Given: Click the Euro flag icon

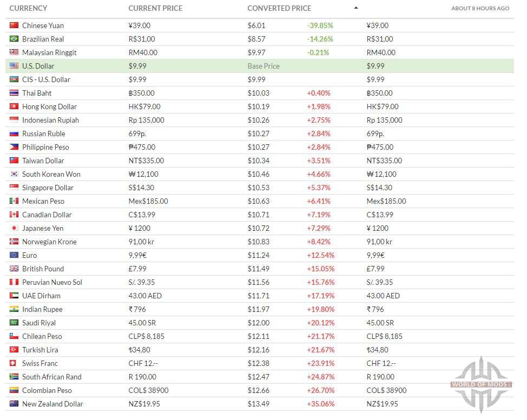Looking at the screenshot, I should tap(14, 255).
